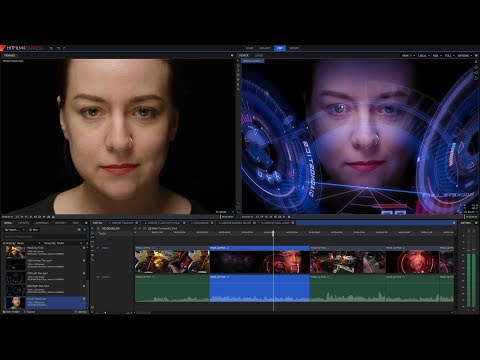Open the History panel tab
The width and height of the screenshot is (480, 360).
(x=61, y=223)
